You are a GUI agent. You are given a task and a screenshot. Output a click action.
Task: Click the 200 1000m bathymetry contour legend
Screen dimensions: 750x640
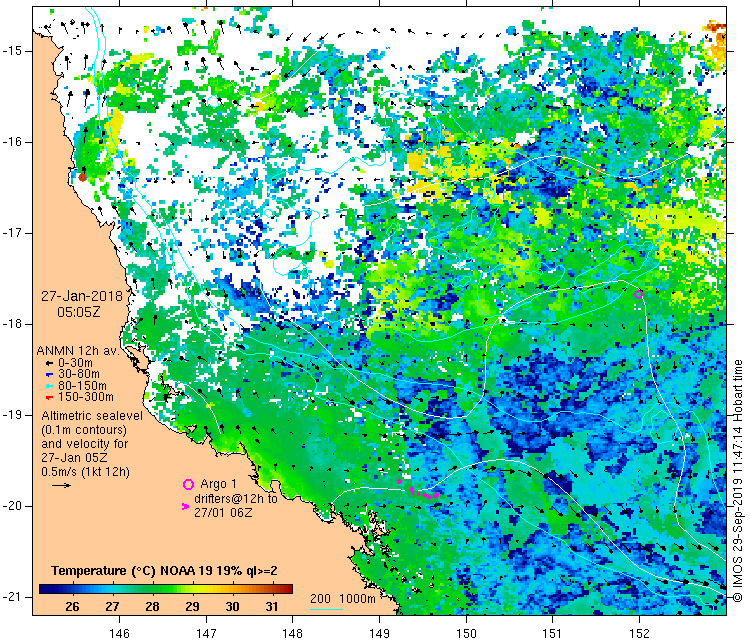pos(341,597)
